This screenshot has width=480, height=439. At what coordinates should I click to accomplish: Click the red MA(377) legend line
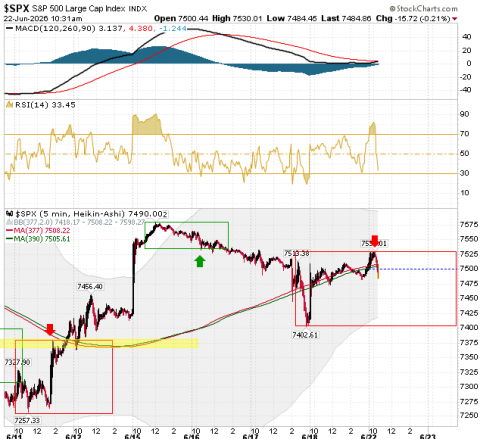[9, 231]
